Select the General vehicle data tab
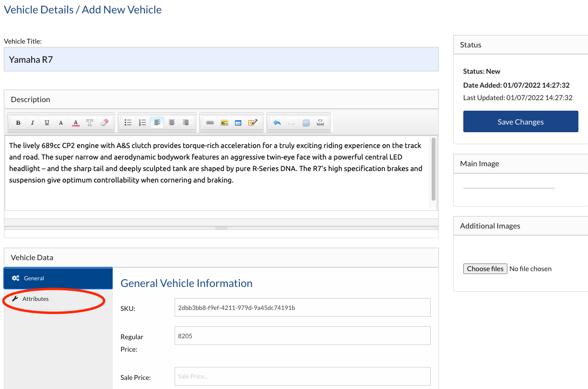 pyautogui.click(x=34, y=278)
